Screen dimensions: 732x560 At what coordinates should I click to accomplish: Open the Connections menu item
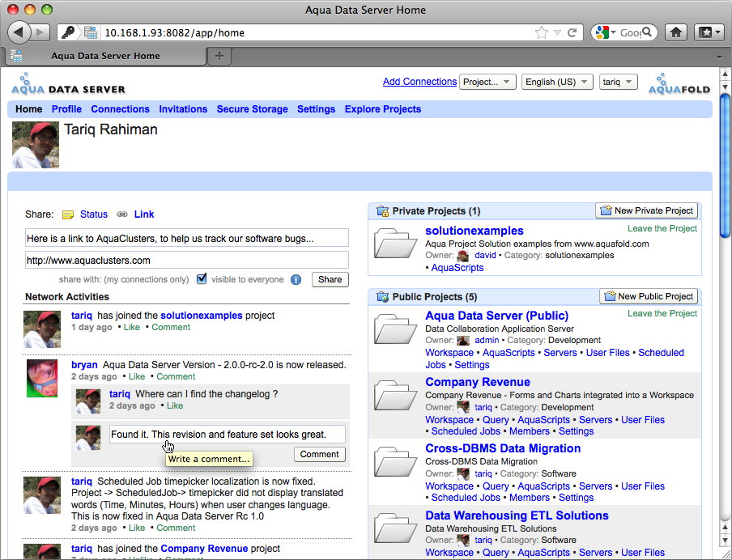click(121, 109)
